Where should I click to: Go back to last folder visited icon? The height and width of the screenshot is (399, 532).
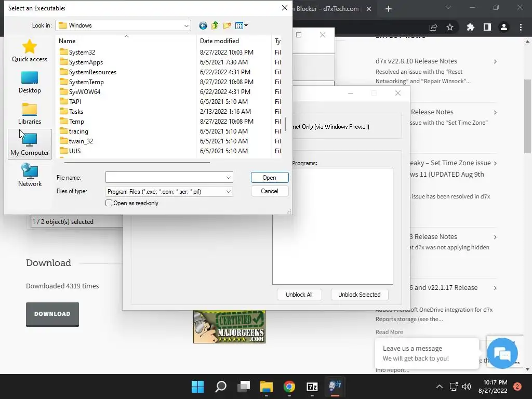203,25
